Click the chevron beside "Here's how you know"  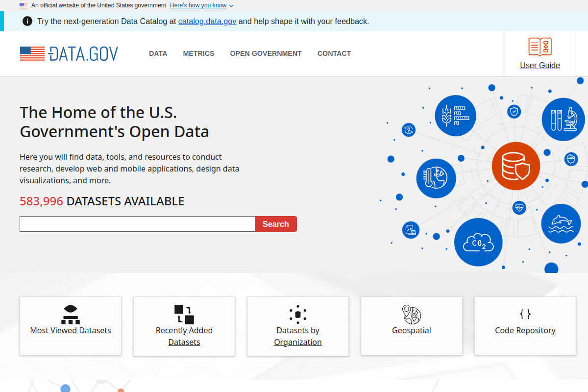click(231, 6)
